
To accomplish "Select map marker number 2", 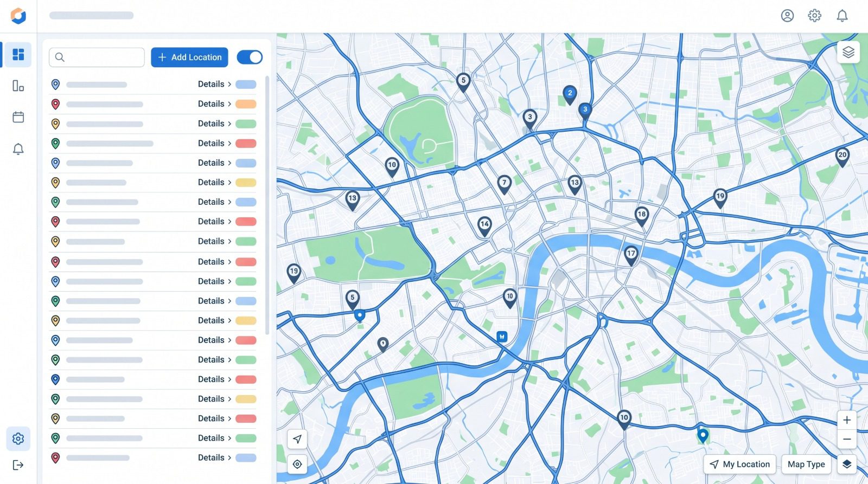I will click(x=570, y=94).
